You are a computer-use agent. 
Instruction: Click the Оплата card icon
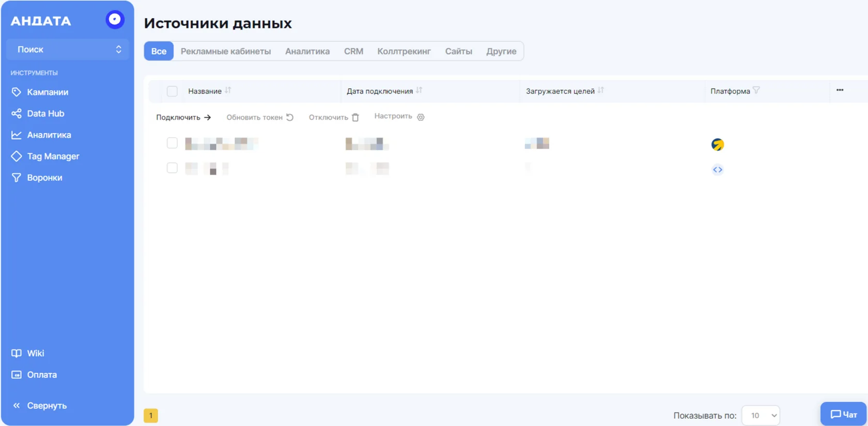tap(17, 375)
